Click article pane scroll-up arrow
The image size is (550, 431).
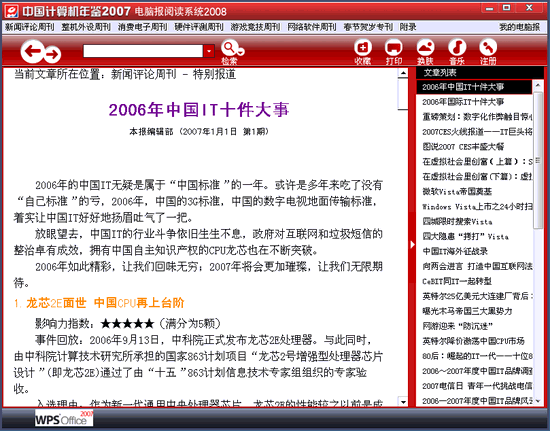(x=403, y=73)
